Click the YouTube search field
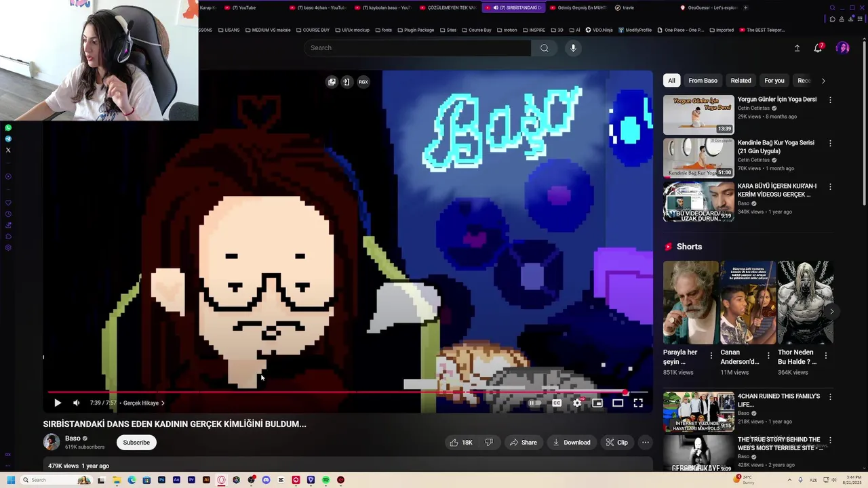Screen dimensions: 868x488 pos(418,48)
